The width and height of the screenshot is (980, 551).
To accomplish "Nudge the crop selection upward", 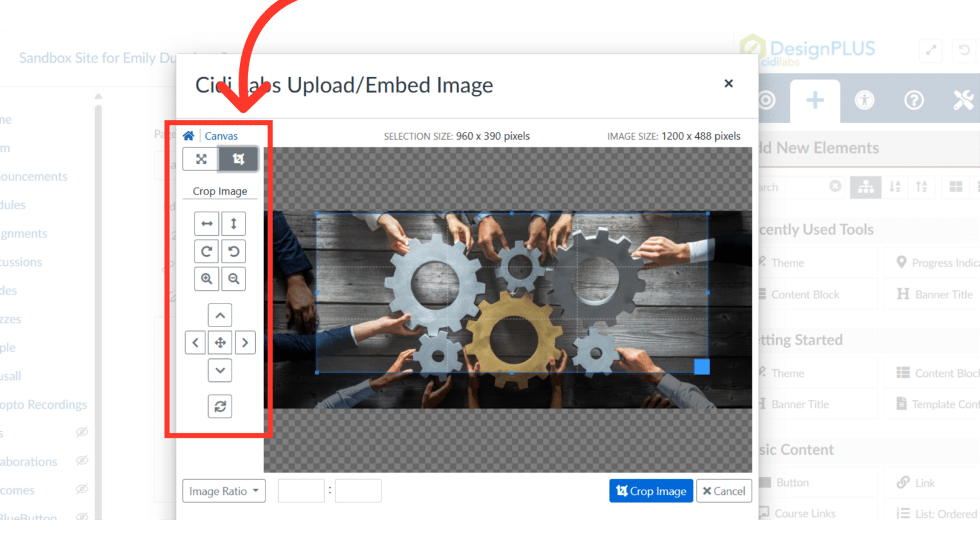I will 219,314.
